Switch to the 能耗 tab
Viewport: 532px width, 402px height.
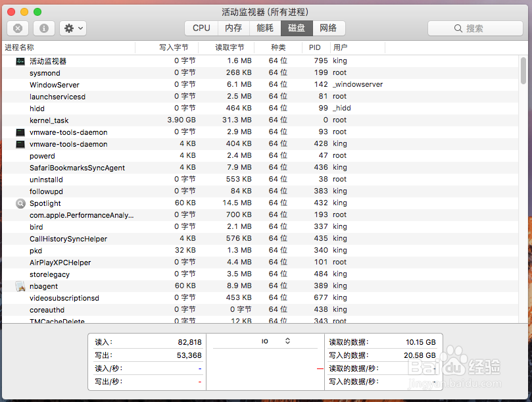click(x=265, y=28)
